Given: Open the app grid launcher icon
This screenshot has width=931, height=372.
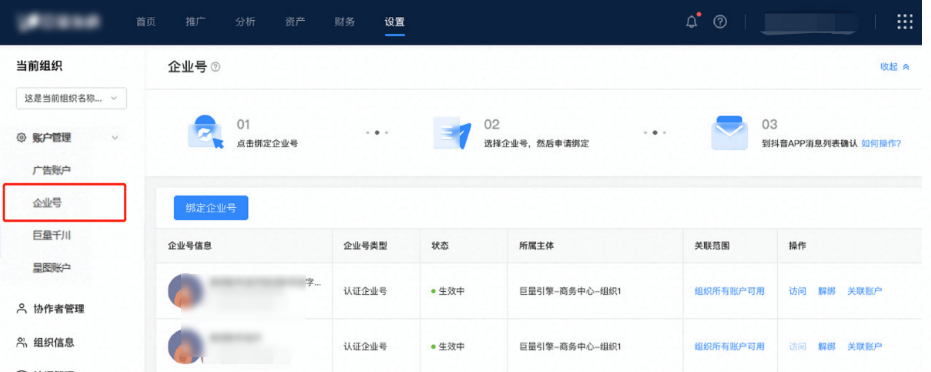Looking at the screenshot, I should [904, 22].
